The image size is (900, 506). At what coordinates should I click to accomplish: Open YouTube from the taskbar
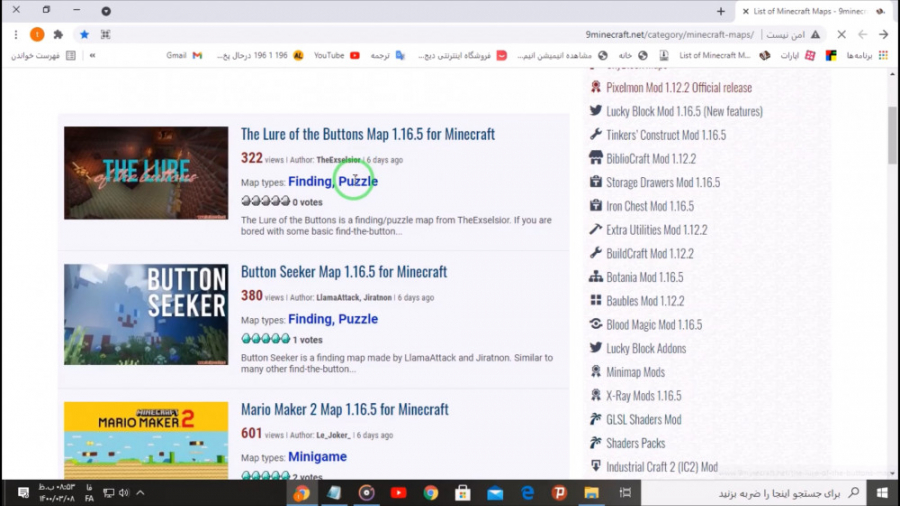point(398,493)
